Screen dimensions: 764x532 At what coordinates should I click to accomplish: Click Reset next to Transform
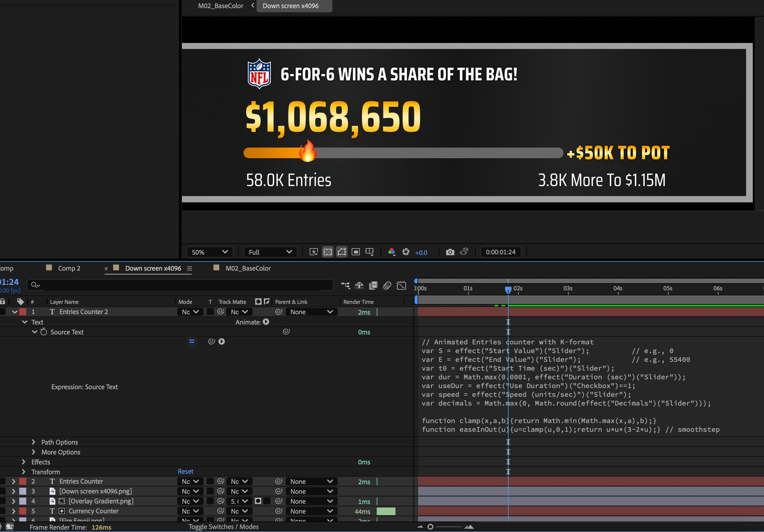coord(185,471)
